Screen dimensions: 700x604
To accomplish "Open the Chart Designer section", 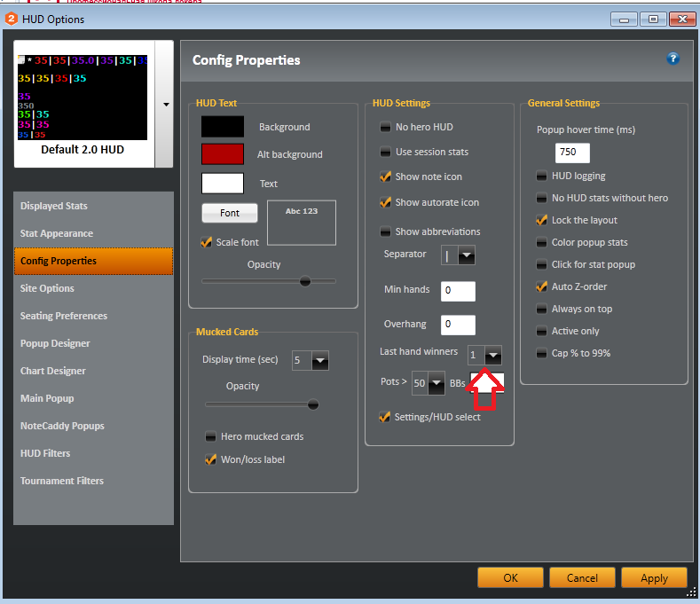I will [x=52, y=371].
